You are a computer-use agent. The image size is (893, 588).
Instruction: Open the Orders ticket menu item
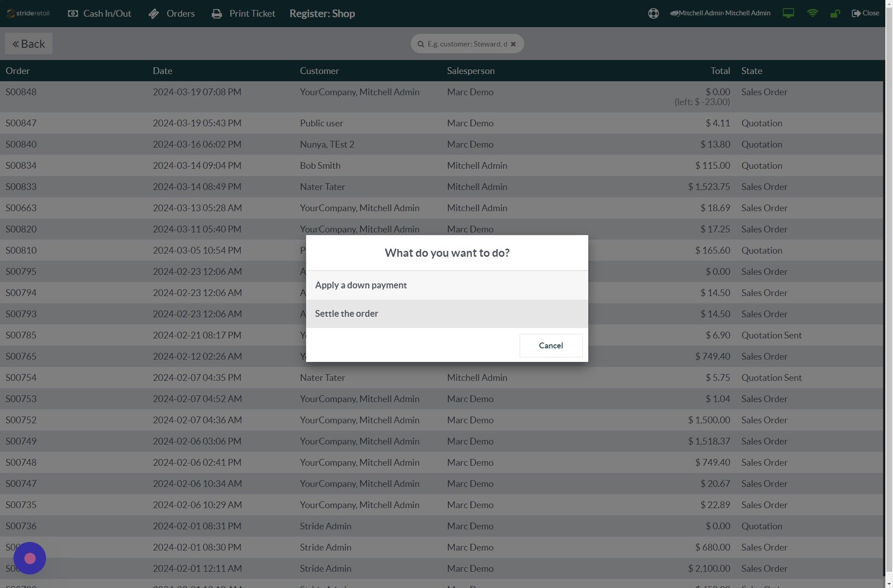172,14
